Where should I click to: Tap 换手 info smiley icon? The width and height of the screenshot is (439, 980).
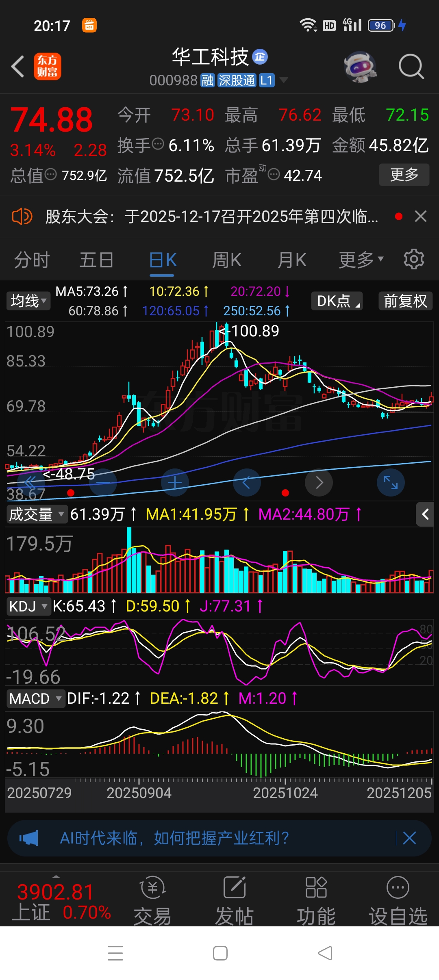tap(158, 143)
